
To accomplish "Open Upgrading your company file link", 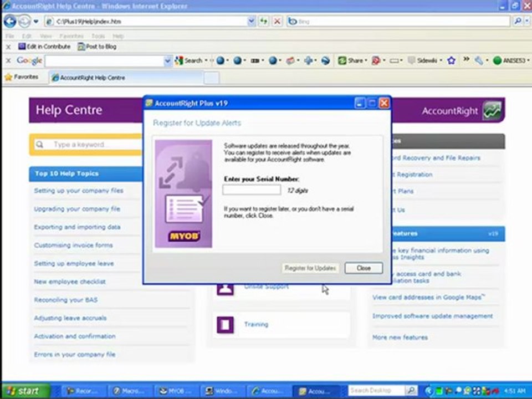I will tap(77, 209).
